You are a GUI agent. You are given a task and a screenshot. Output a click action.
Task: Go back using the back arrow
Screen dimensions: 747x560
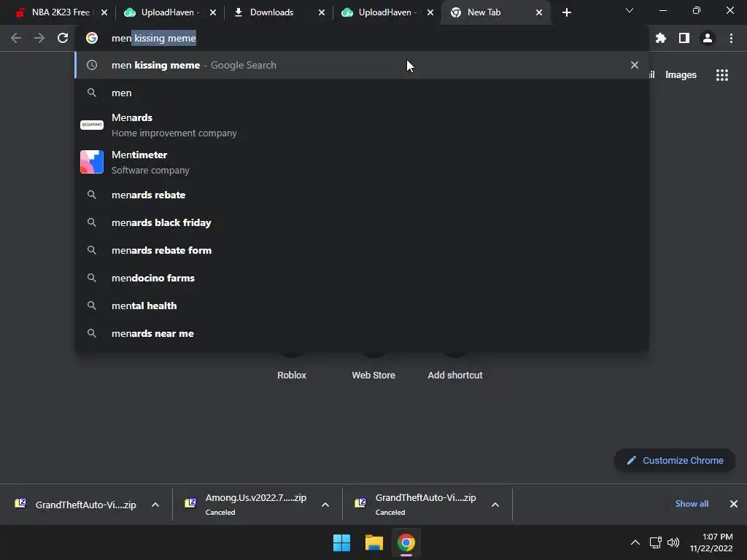coord(16,38)
